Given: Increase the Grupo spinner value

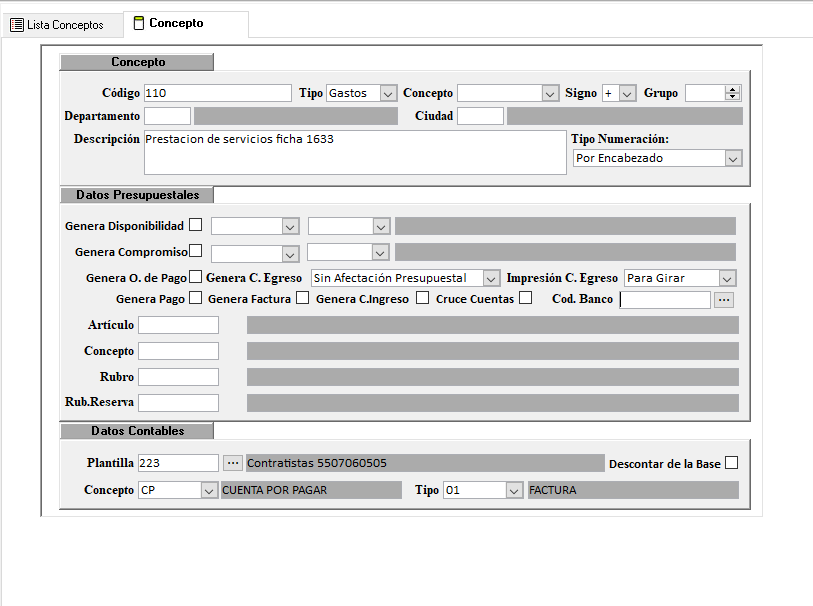Looking at the screenshot, I should 733,89.
